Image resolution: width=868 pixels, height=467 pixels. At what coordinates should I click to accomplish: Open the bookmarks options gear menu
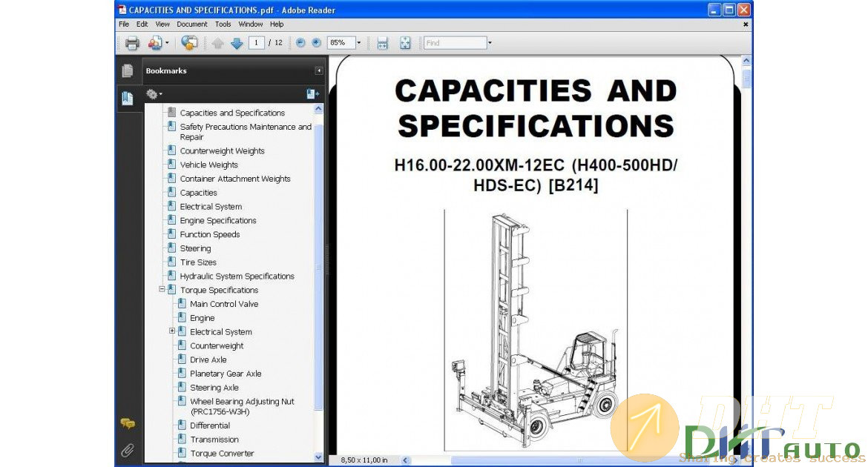point(154,95)
